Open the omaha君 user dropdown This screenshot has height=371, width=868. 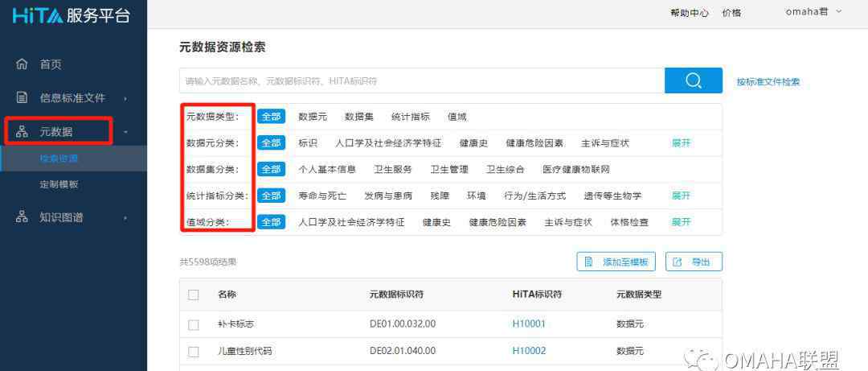[813, 12]
